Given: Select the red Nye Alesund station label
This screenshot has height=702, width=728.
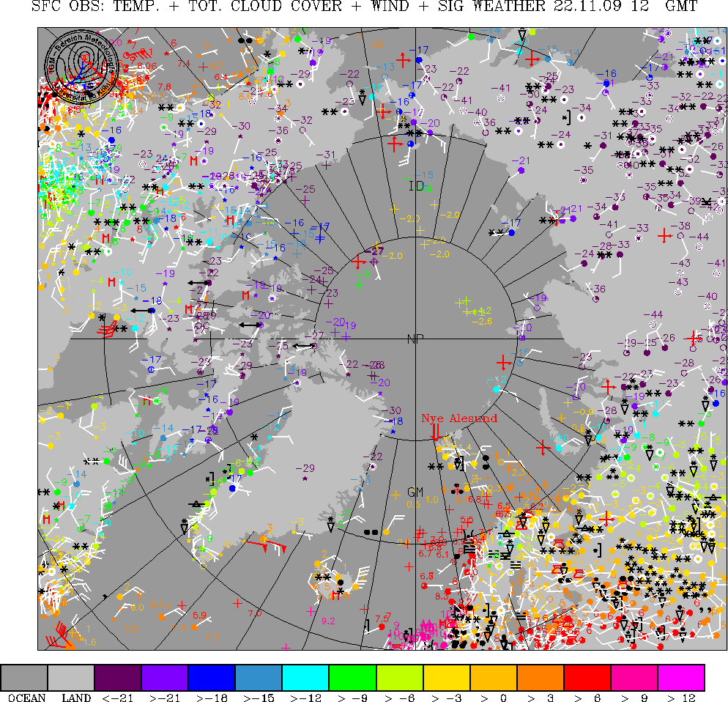Looking at the screenshot, I should coord(458,418).
